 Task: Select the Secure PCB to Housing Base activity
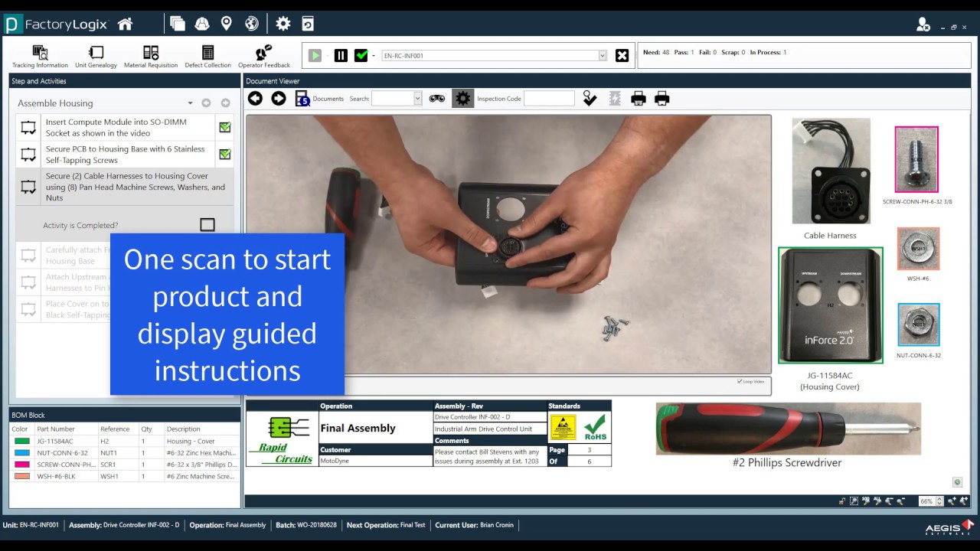point(125,155)
